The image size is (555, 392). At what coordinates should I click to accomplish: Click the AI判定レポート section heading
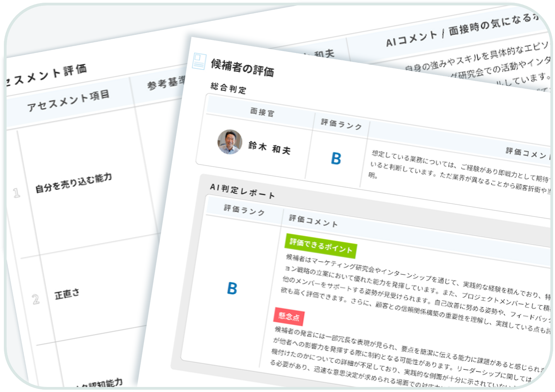click(x=242, y=190)
